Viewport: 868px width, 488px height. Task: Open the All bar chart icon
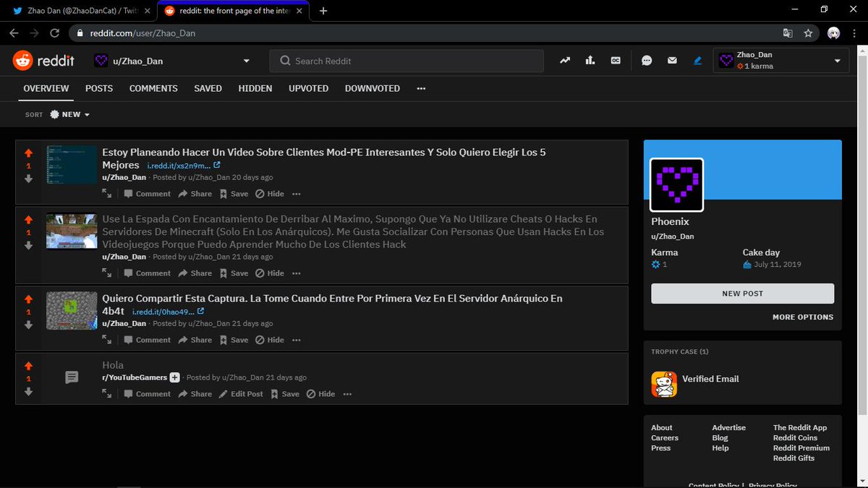(x=590, y=61)
